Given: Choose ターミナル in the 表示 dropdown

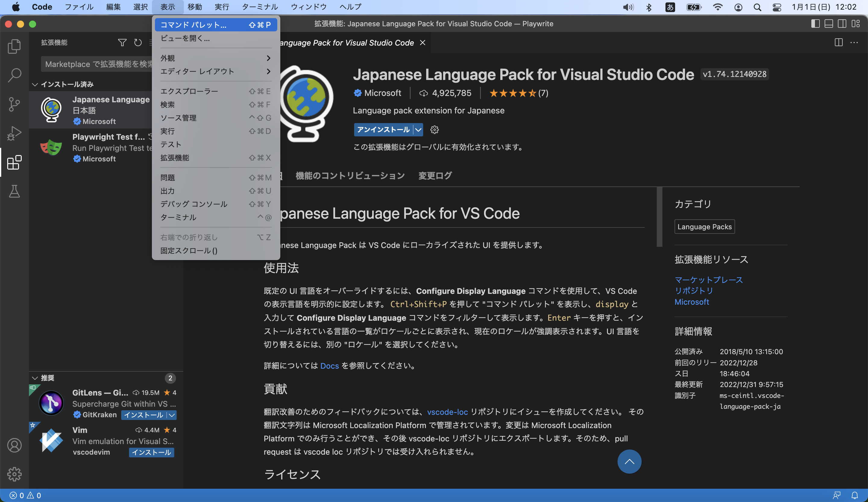Looking at the screenshot, I should pyautogui.click(x=215, y=218).
